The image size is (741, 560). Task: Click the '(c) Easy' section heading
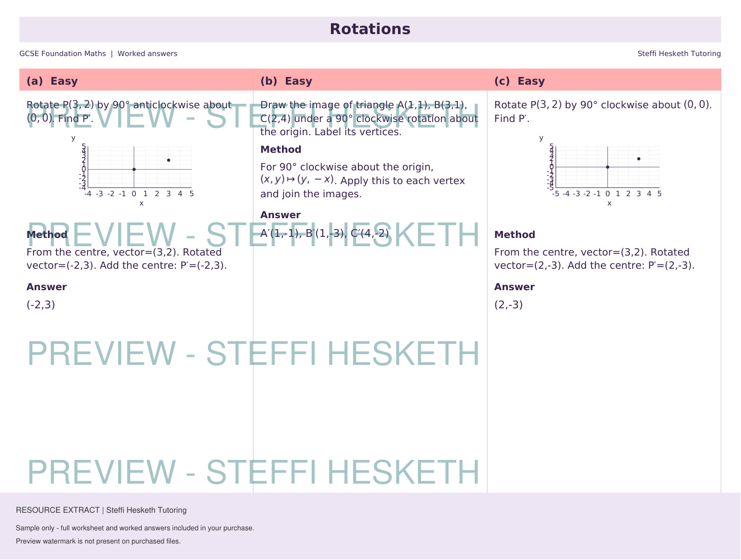pyautogui.click(x=519, y=81)
